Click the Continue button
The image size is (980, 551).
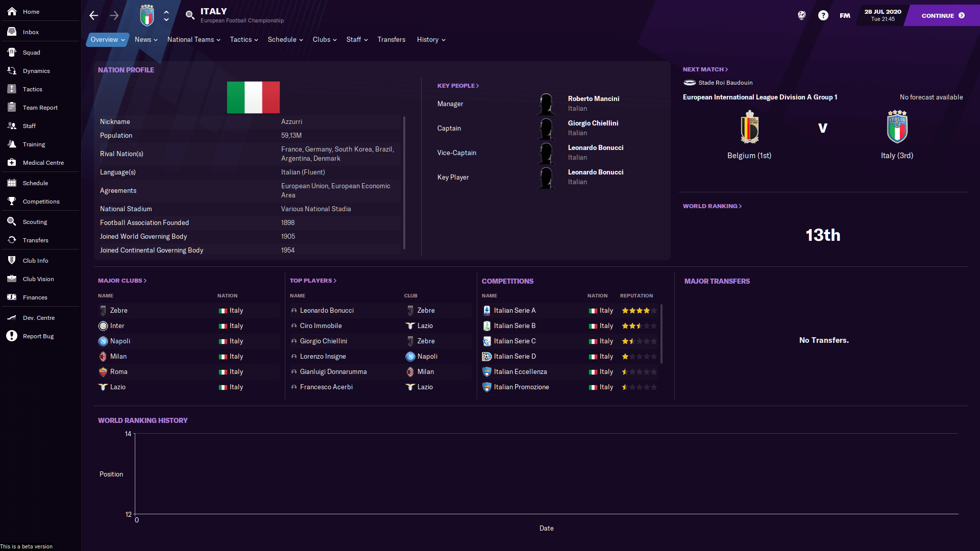pyautogui.click(x=943, y=15)
